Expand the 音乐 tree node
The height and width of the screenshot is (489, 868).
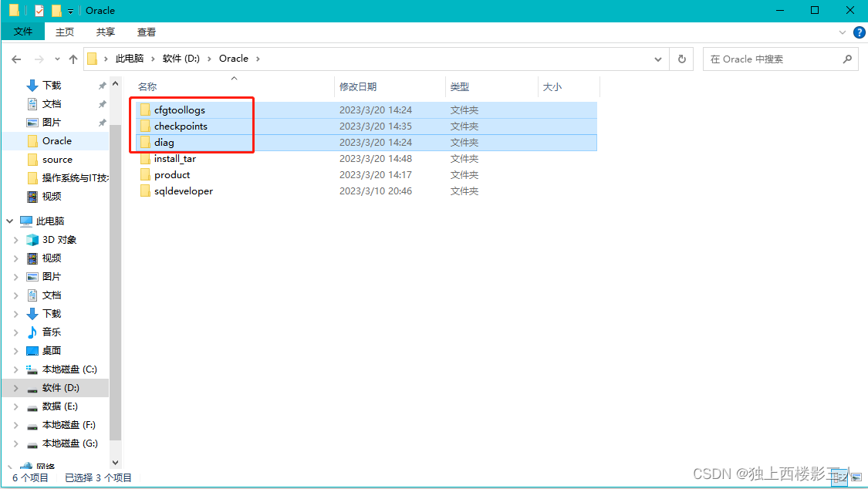tap(16, 332)
